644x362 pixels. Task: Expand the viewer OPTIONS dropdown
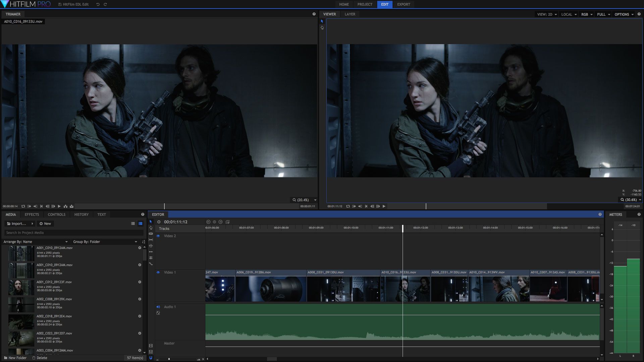point(624,14)
